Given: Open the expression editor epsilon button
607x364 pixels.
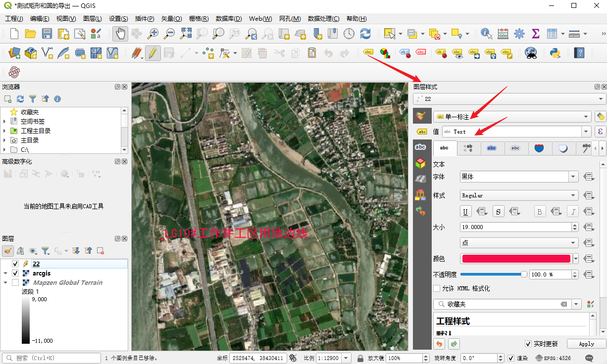Looking at the screenshot, I should tap(600, 132).
